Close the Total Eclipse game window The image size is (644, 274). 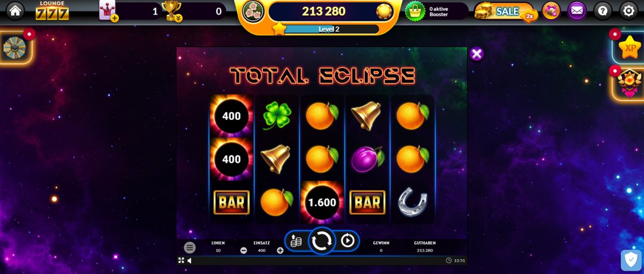point(477,54)
